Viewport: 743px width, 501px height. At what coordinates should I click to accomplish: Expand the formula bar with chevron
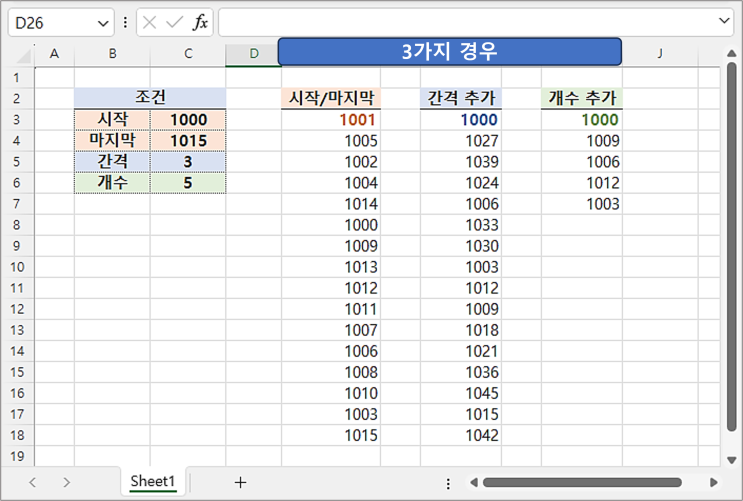(725, 21)
